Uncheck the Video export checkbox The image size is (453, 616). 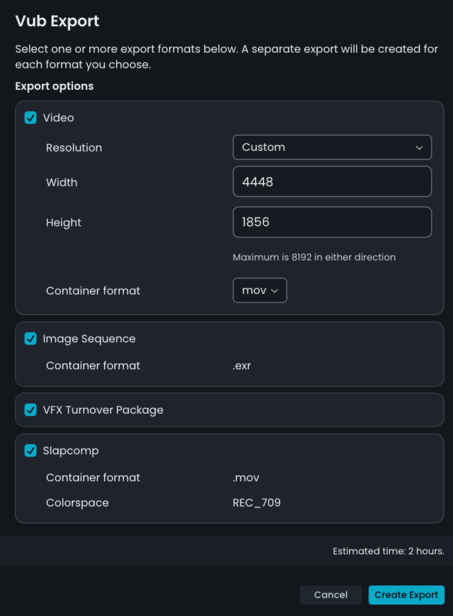click(x=30, y=117)
